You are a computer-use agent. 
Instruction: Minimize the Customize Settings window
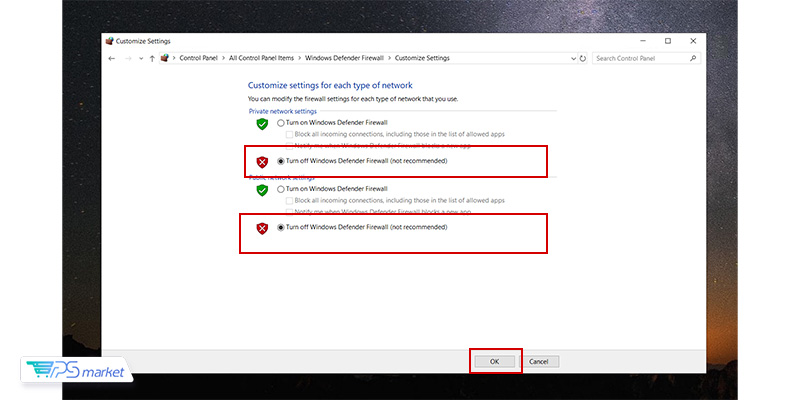click(x=643, y=41)
